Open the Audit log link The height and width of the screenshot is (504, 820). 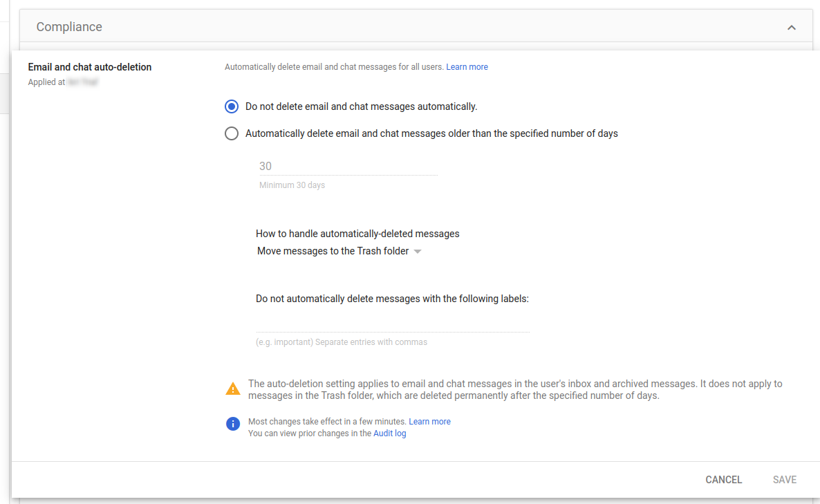click(389, 433)
